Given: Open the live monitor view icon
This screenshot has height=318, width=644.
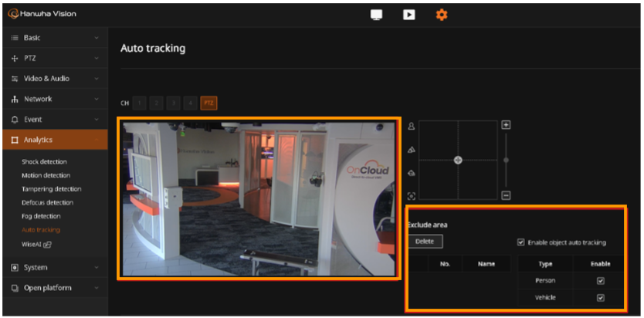Looking at the screenshot, I should coord(376,15).
